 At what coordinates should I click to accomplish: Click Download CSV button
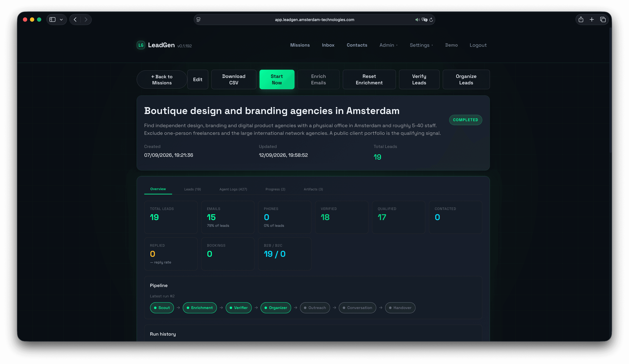tap(234, 79)
